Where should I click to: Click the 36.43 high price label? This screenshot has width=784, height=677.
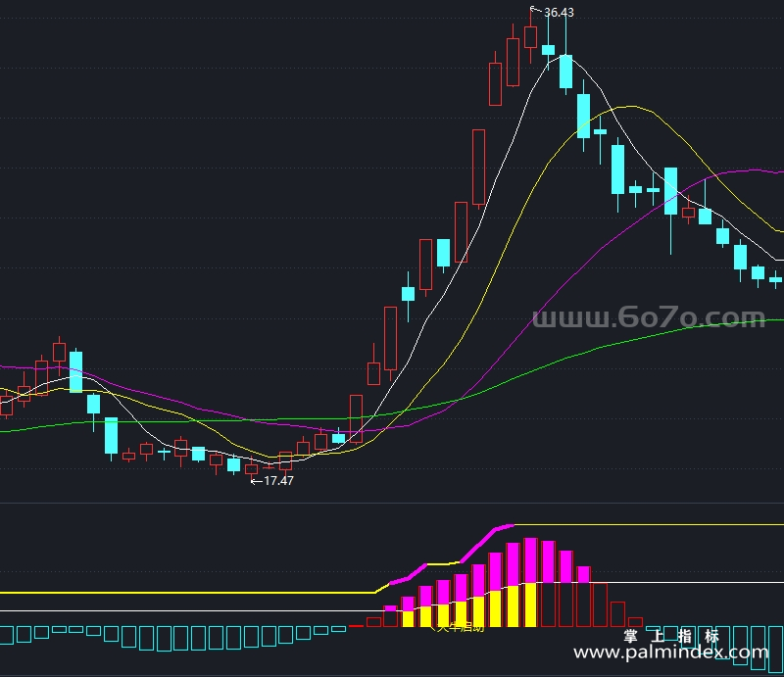pyautogui.click(x=559, y=12)
